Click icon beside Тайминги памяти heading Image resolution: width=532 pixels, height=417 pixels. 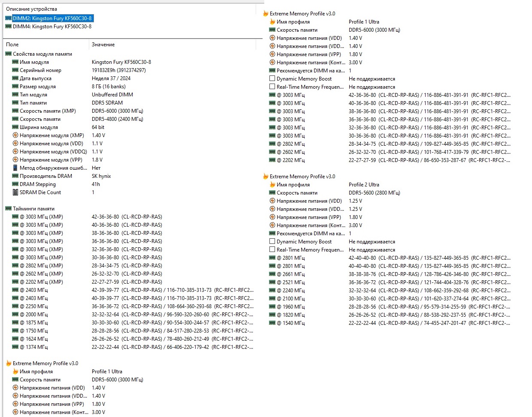point(9,209)
